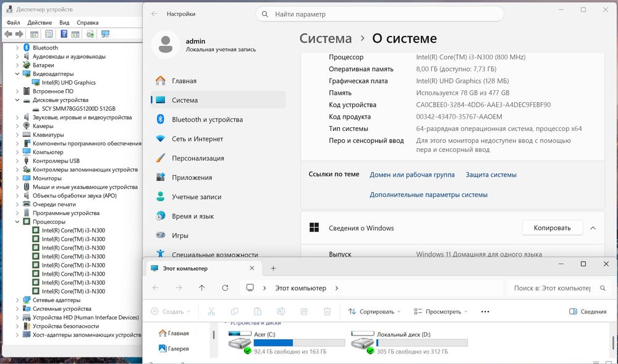Open Домен или рабочая группа link
Screen dimensions: 618x364
(412, 174)
